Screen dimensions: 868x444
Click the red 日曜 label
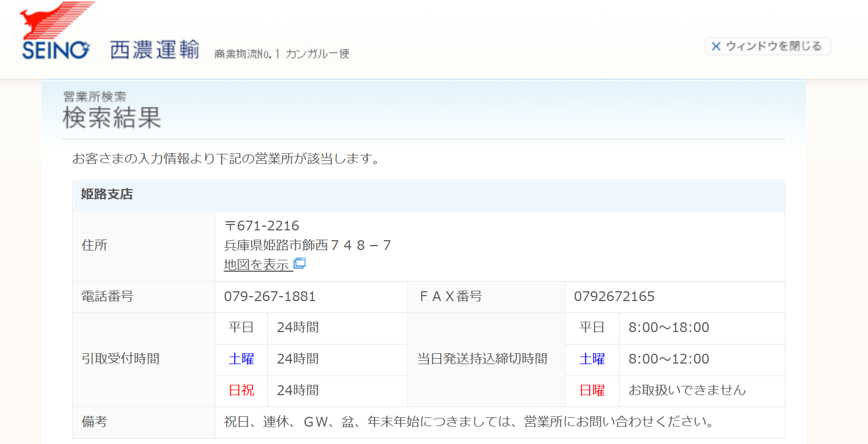(x=592, y=390)
